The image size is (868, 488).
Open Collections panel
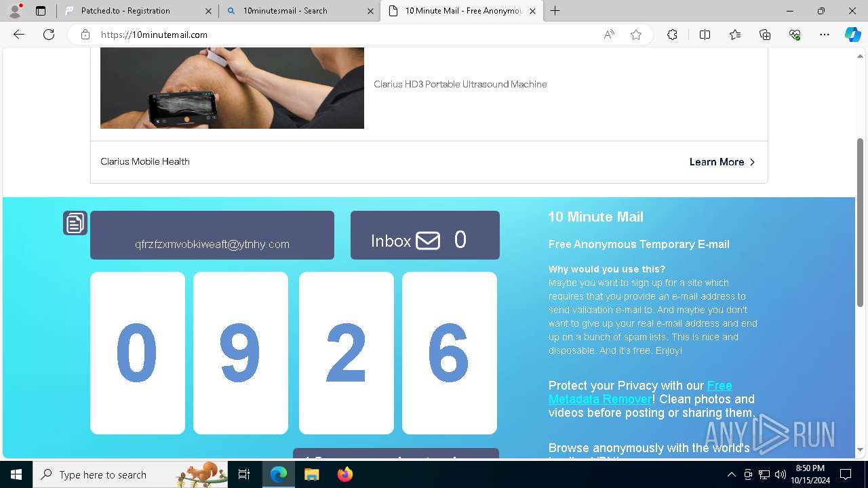tap(765, 35)
